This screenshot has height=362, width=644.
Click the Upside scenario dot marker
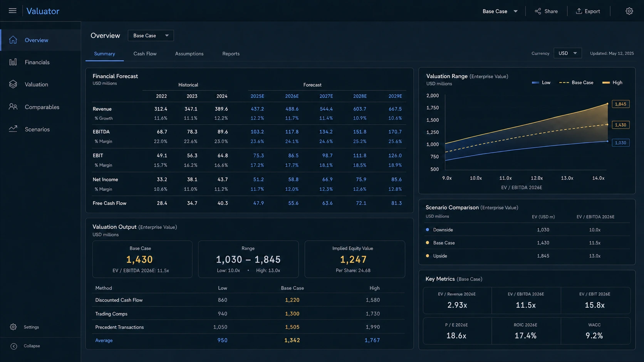tap(427, 256)
